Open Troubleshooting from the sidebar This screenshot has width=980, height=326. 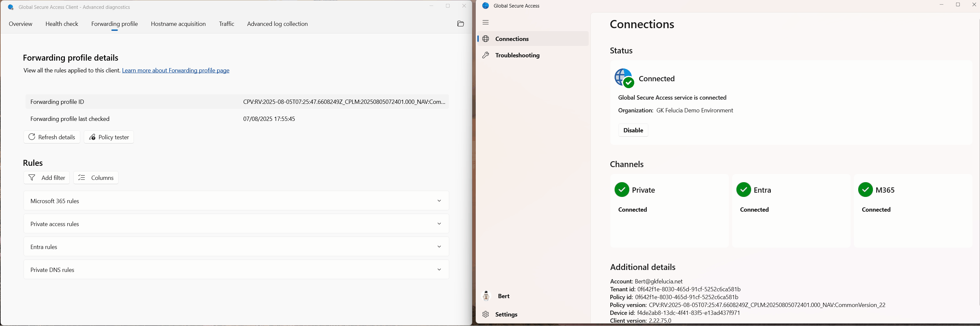[x=486, y=55]
